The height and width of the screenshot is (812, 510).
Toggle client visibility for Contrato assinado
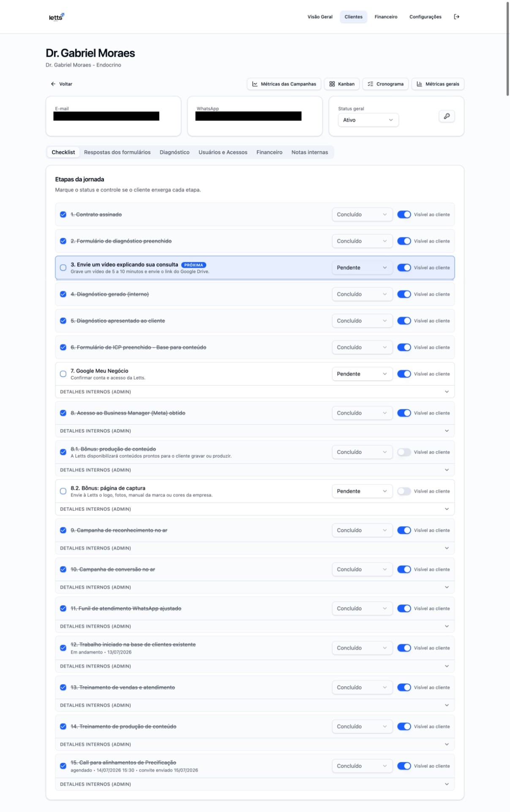404,214
